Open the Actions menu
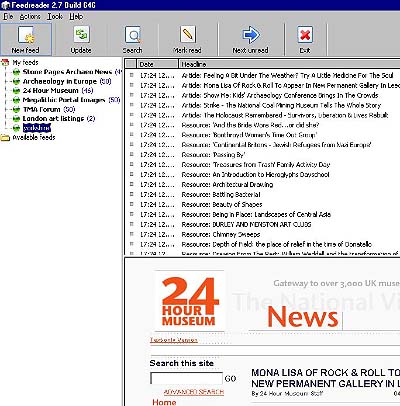Viewport: 400px width, 406px height. coord(30,16)
